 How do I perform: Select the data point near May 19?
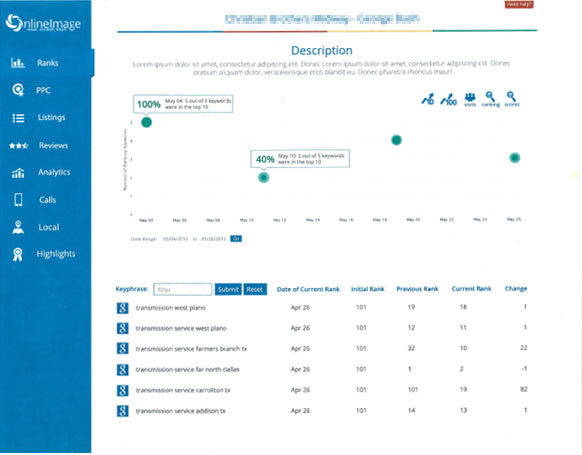coord(396,140)
